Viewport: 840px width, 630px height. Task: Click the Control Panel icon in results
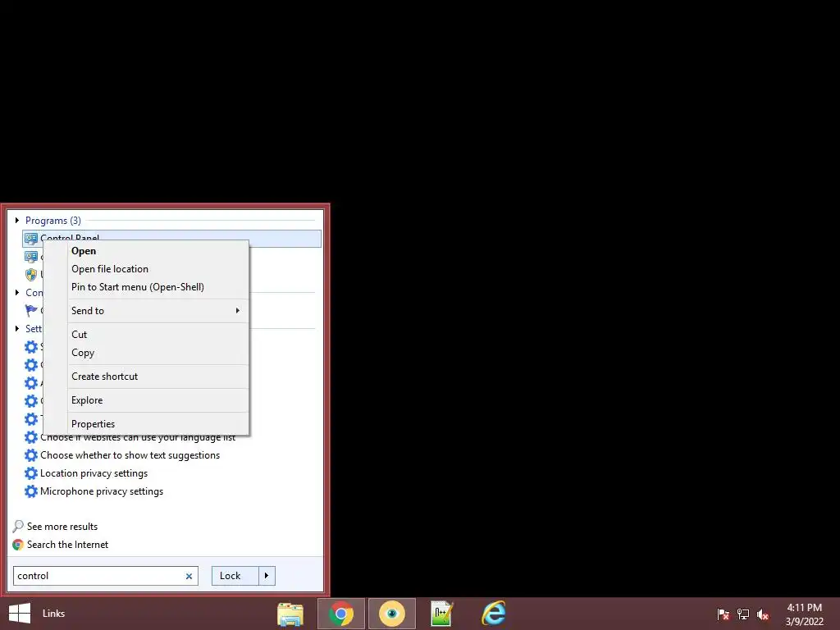coord(31,239)
